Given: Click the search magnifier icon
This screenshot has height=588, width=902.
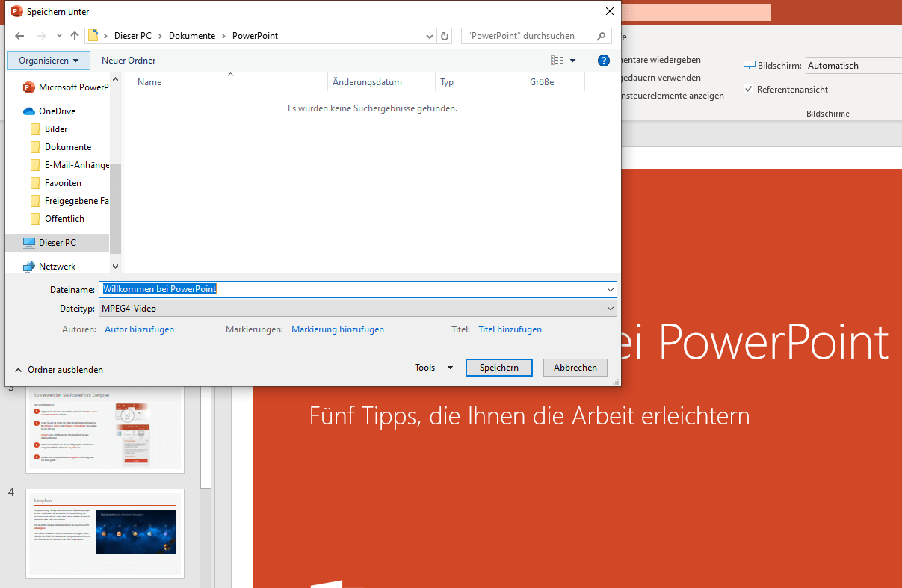Looking at the screenshot, I should click(602, 36).
